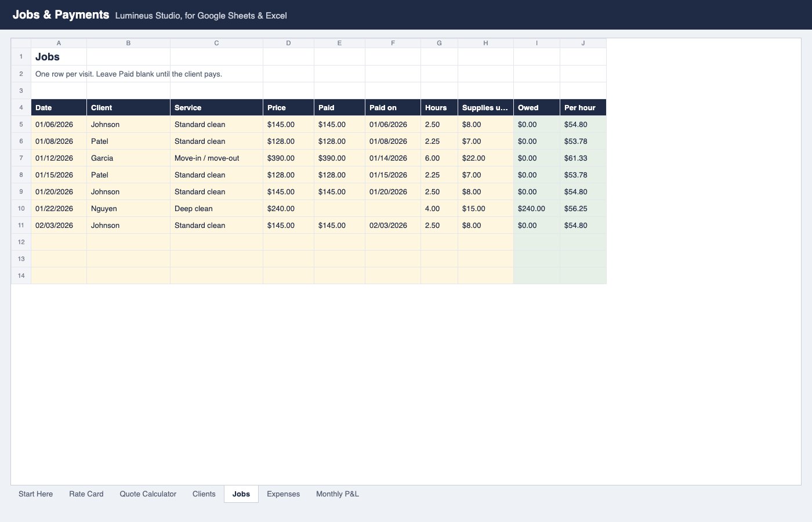Image resolution: width=812 pixels, height=522 pixels.
Task: Select the Paid on header cell
Action: click(393, 107)
